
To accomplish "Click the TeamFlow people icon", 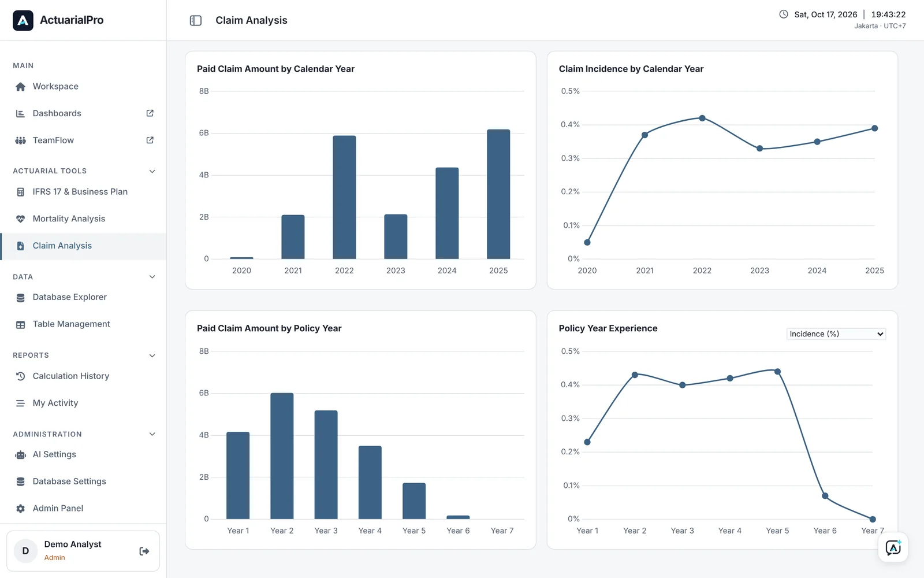I will [21, 140].
